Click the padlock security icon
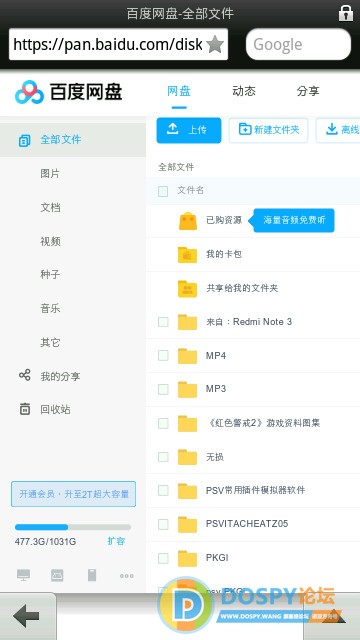The width and height of the screenshot is (360, 640). (346, 13)
